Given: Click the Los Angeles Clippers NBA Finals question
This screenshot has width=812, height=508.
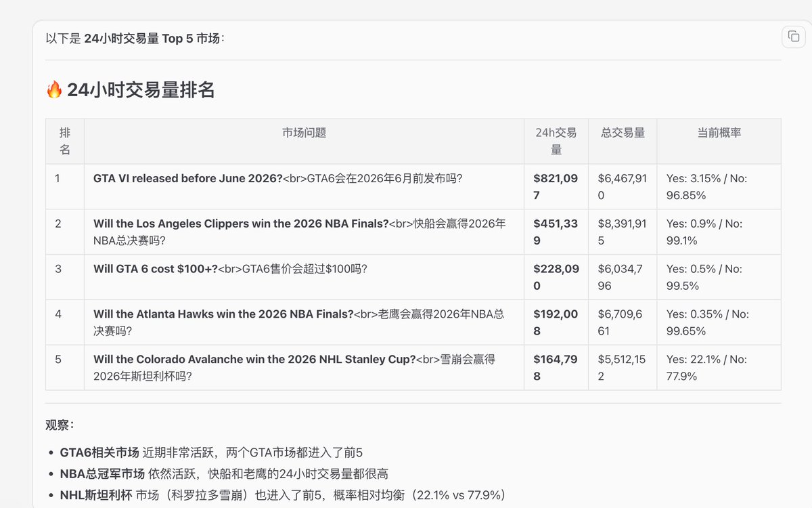Looking at the screenshot, I should tap(300, 232).
